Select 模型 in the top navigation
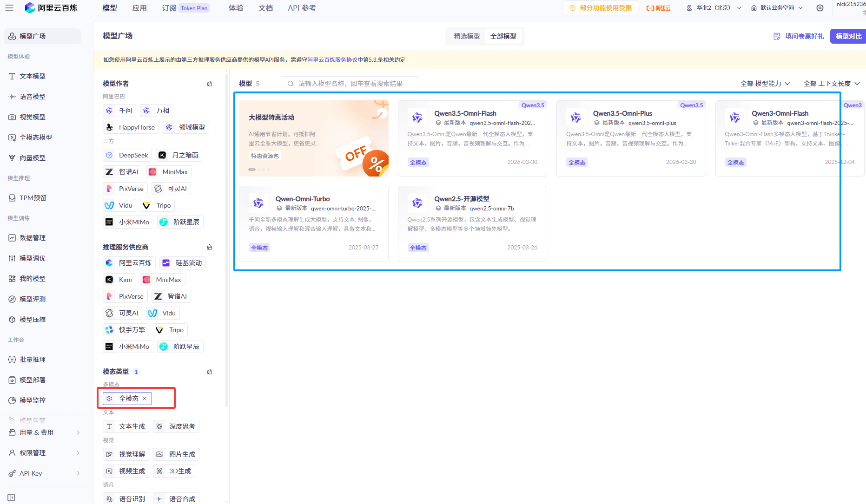 pyautogui.click(x=110, y=8)
